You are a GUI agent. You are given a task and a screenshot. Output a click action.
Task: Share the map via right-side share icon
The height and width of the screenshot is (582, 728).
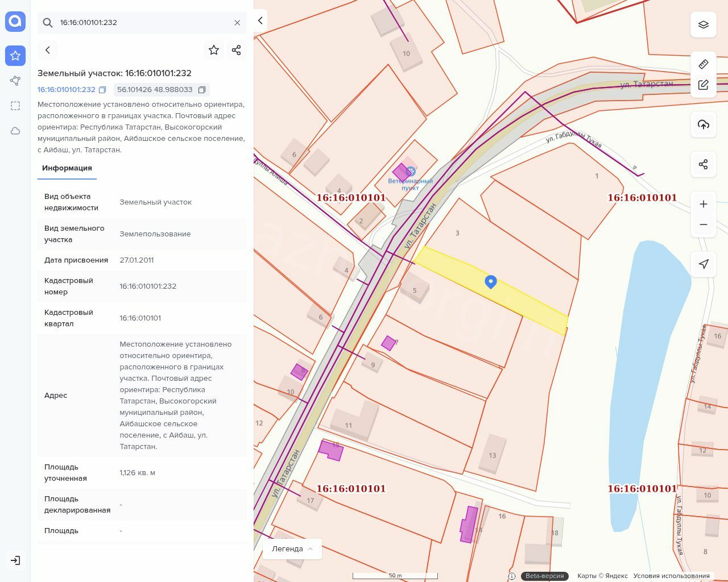(x=704, y=164)
